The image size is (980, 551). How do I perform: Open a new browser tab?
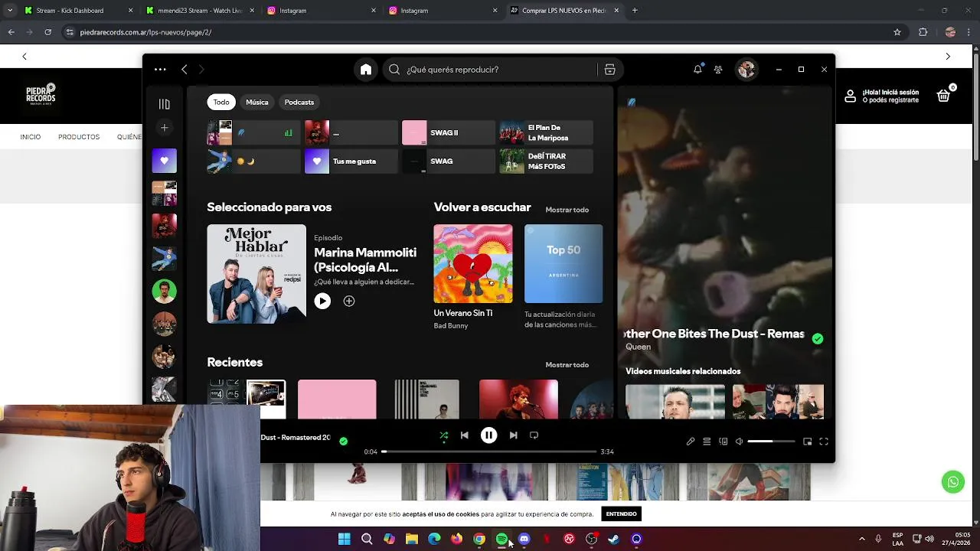pyautogui.click(x=635, y=11)
